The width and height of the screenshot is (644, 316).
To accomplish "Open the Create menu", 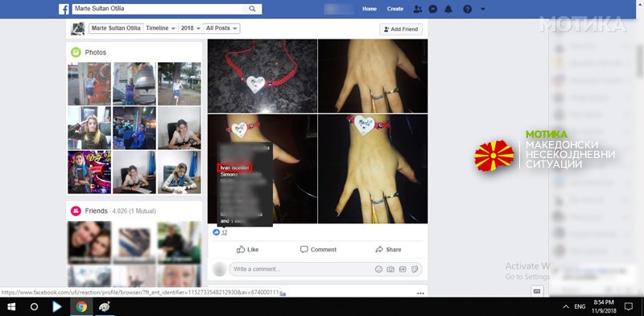I will coord(395,9).
